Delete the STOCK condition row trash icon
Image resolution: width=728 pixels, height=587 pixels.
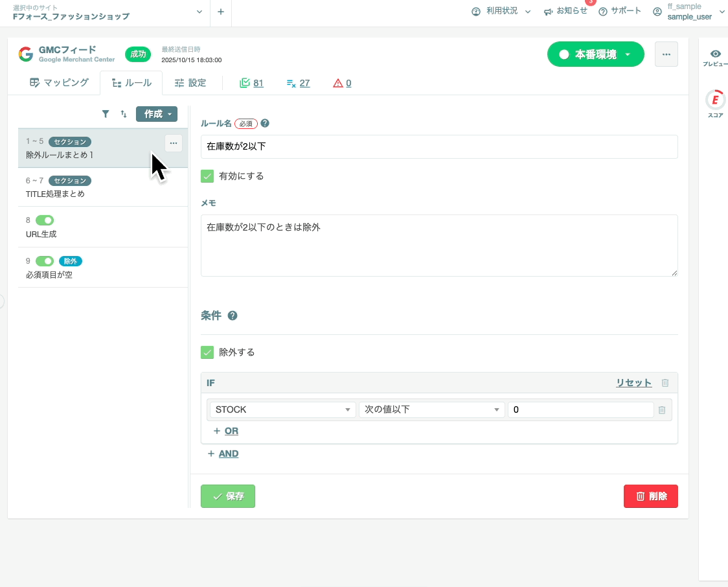tap(662, 410)
